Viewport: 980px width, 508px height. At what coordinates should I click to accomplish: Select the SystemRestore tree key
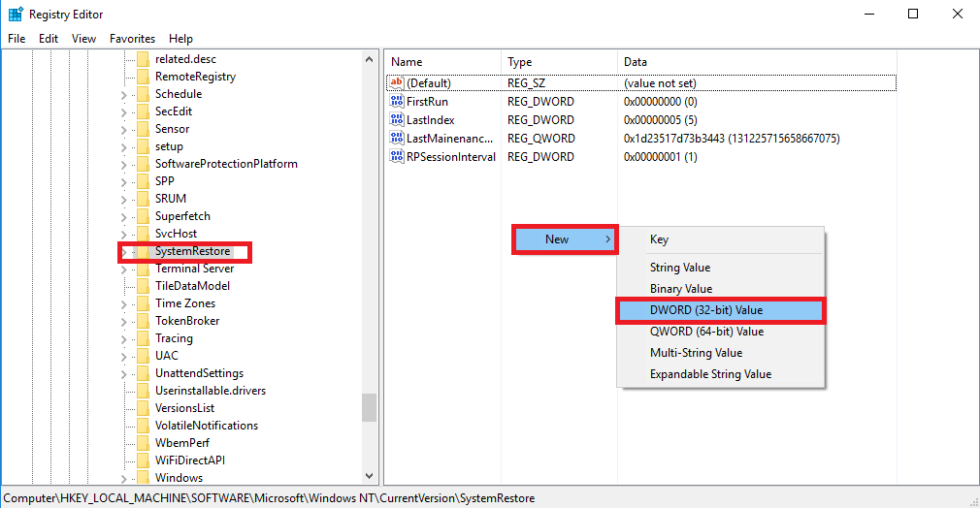pos(192,251)
